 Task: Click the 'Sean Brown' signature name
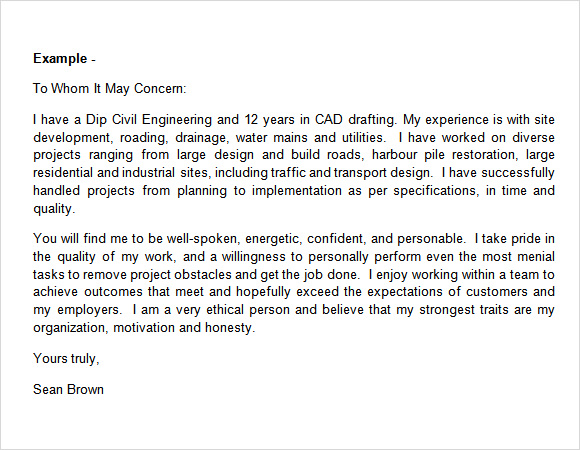point(68,390)
